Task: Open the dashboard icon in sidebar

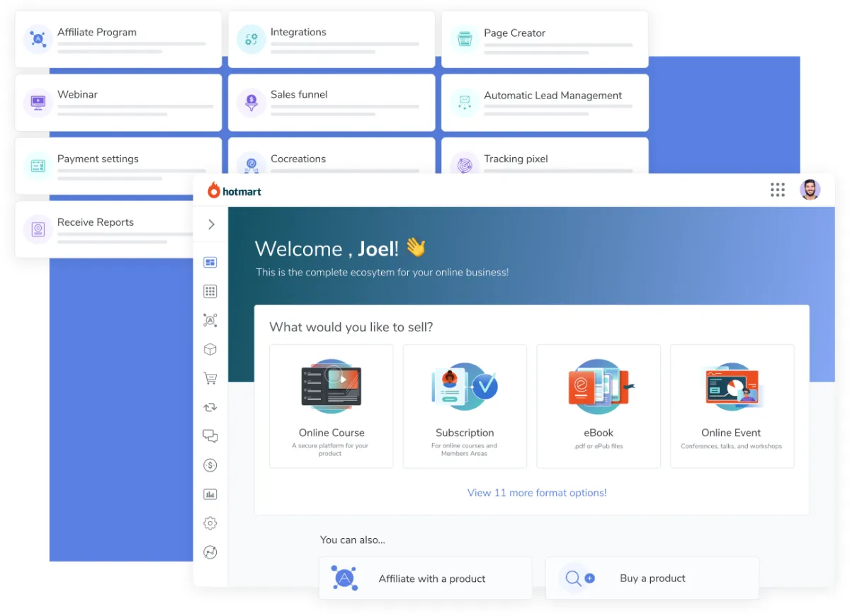Action: click(210, 263)
